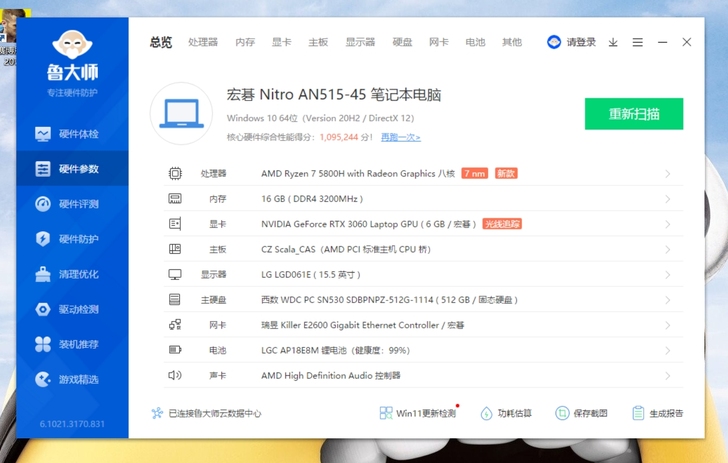This screenshot has width=728, height=463.
Task: Click the score value 1,095,244
Action: tap(339, 137)
